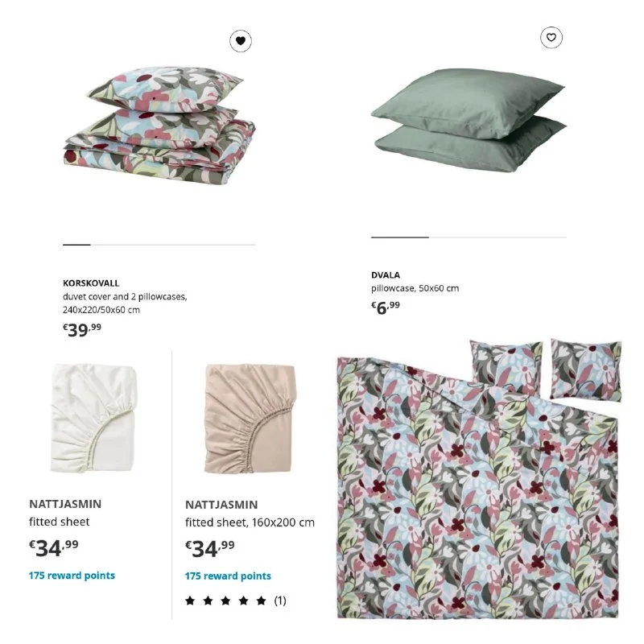The width and height of the screenshot is (644, 644).
Task: Click 175 reward points under white sheet
Action: point(72,576)
